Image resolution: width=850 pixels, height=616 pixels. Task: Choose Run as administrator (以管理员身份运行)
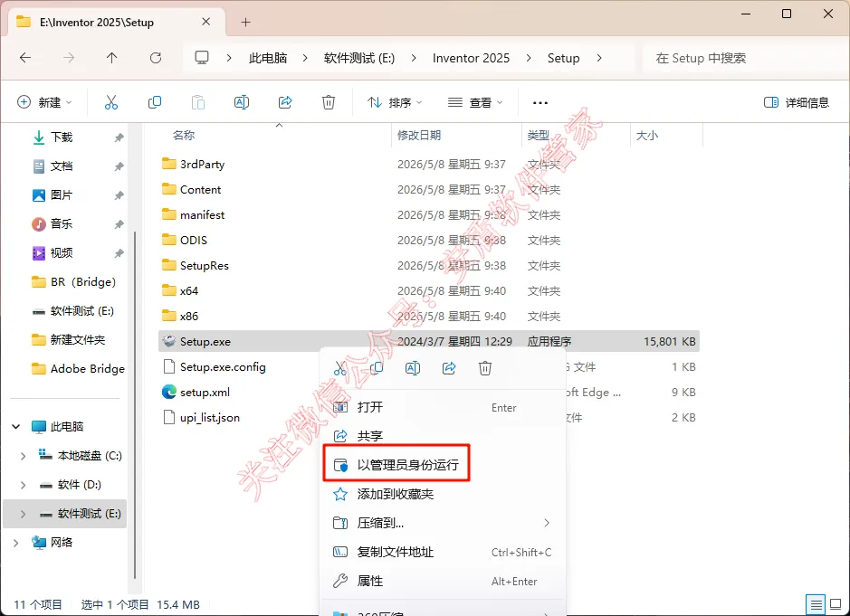coord(396,465)
